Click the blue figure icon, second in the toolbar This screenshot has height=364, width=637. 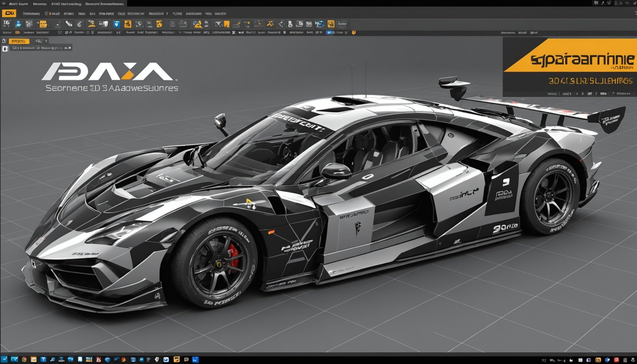click(18, 24)
